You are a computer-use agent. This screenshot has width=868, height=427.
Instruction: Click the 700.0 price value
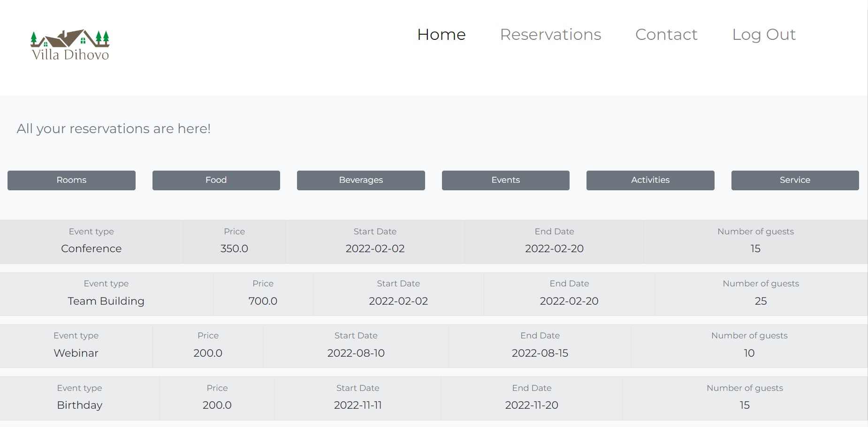[263, 301]
